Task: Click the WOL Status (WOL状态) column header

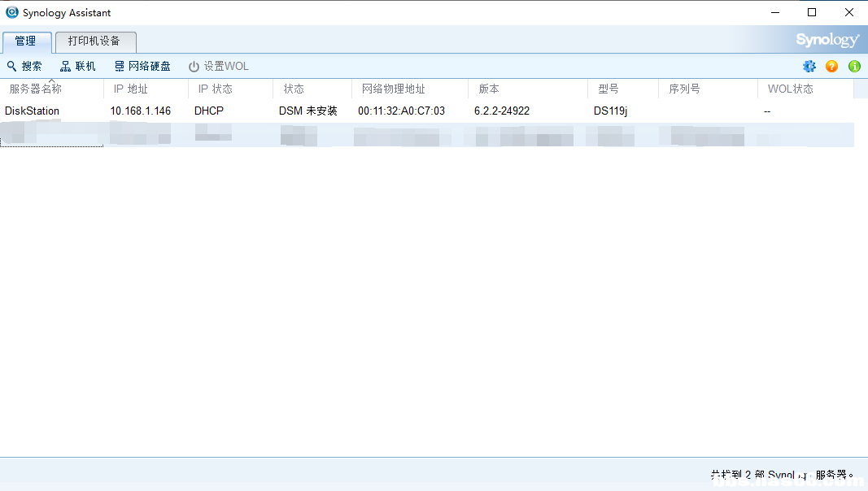Action: (x=790, y=89)
